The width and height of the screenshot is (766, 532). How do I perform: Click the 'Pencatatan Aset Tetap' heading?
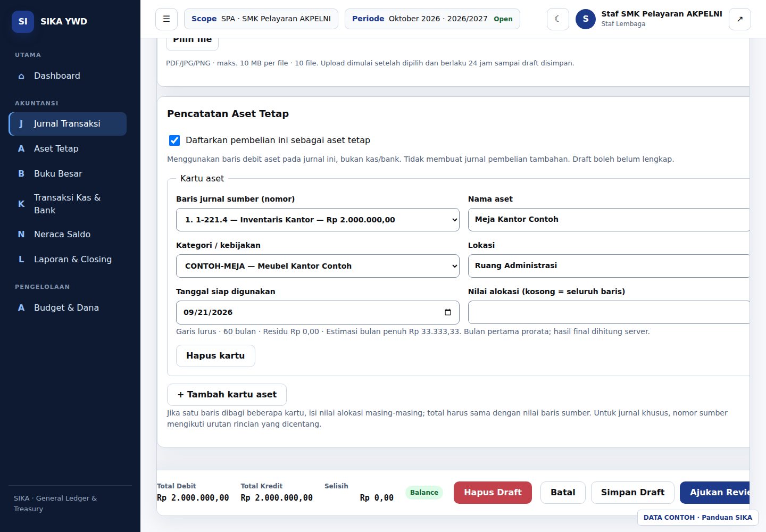point(228,114)
